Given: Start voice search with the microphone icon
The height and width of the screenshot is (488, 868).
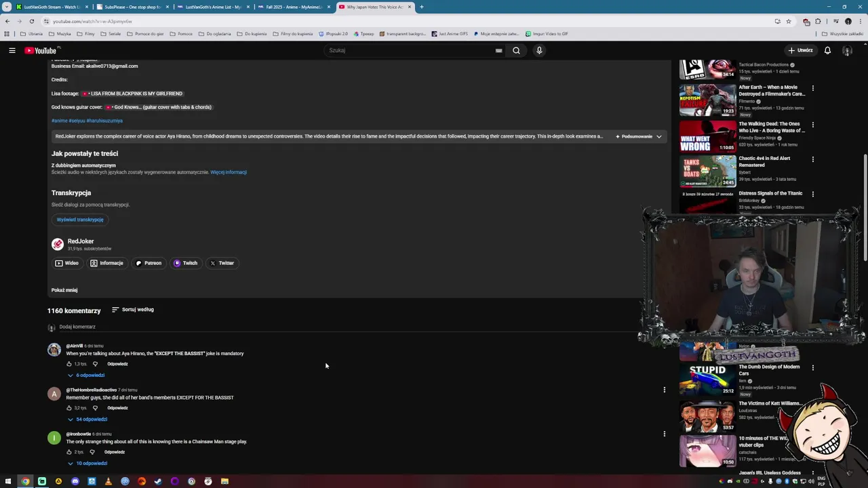Looking at the screenshot, I should (x=539, y=50).
